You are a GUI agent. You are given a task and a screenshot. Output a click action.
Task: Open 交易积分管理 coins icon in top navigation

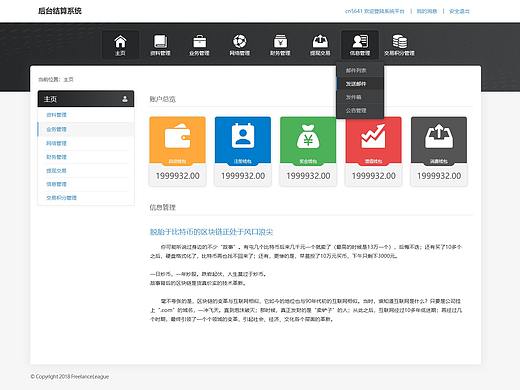click(399, 45)
